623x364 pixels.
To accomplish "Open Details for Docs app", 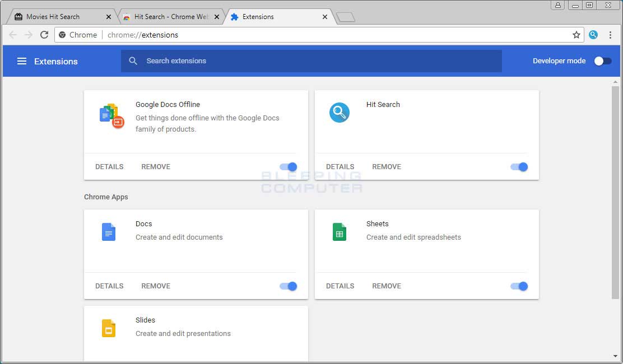I will pos(109,286).
